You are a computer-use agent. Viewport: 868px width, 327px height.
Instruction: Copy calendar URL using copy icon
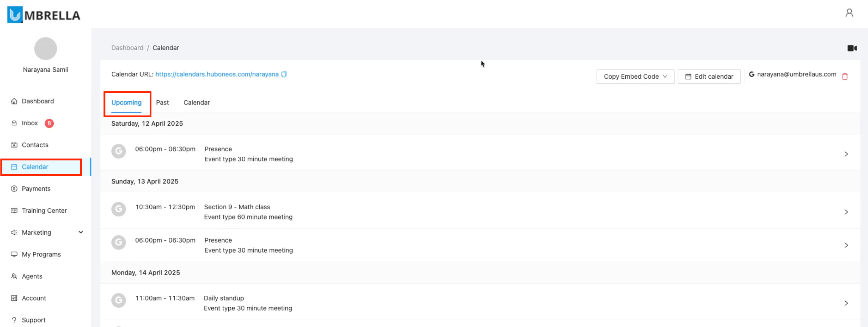pos(284,74)
